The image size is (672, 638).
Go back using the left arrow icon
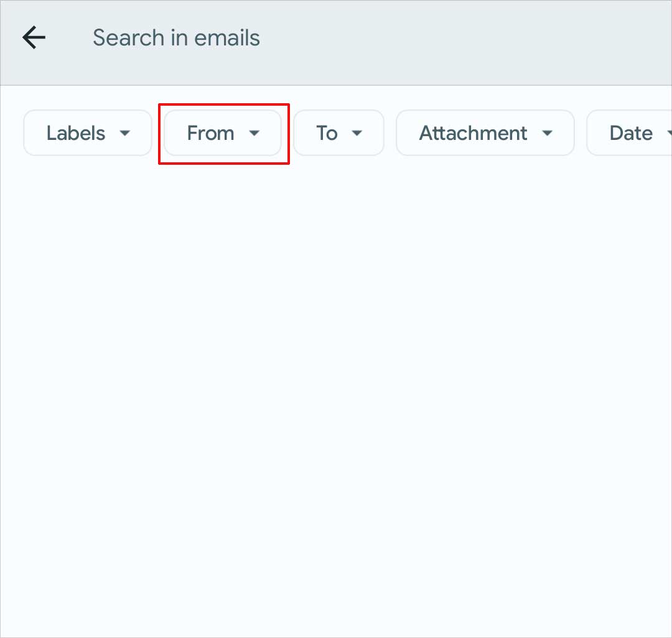(x=34, y=38)
